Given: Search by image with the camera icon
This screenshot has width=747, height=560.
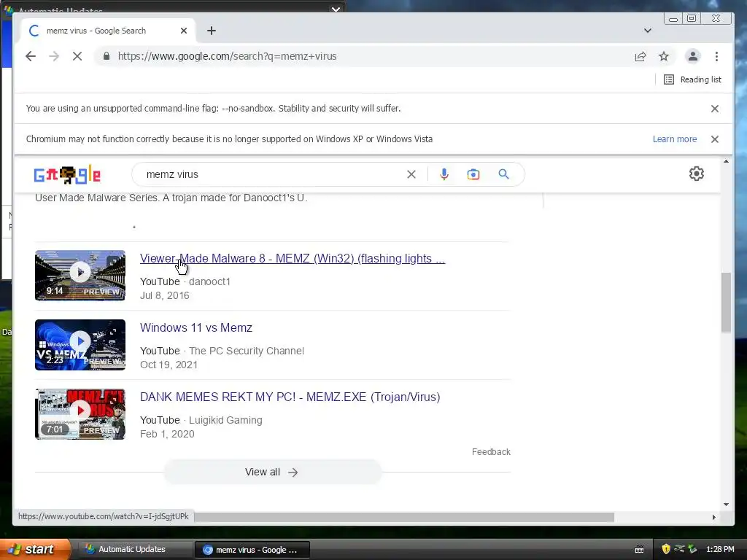Looking at the screenshot, I should 473,174.
